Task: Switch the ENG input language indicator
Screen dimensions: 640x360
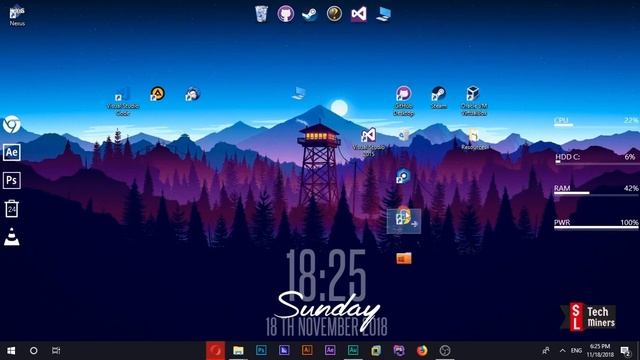Action: (576, 351)
